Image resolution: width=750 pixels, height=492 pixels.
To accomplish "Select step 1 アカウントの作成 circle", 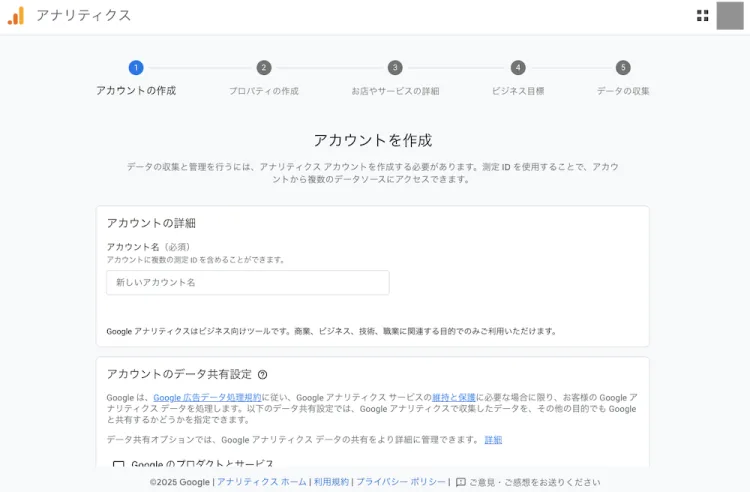I will (x=136, y=67).
